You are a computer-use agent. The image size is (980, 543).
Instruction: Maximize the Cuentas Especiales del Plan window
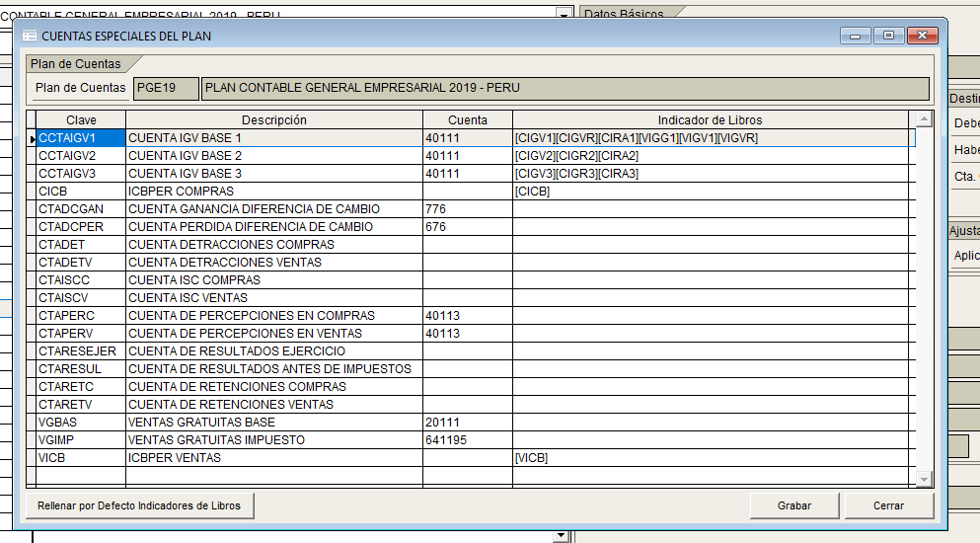click(889, 36)
